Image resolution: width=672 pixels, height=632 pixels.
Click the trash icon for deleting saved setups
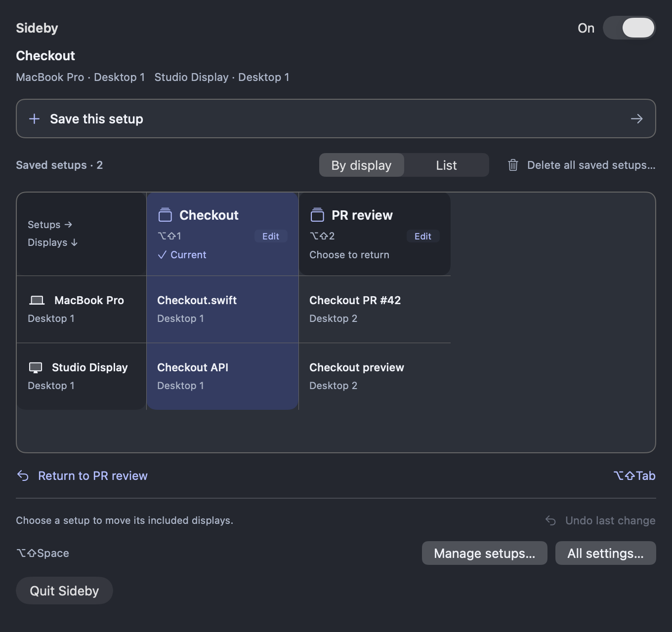(x=513, y=165)
